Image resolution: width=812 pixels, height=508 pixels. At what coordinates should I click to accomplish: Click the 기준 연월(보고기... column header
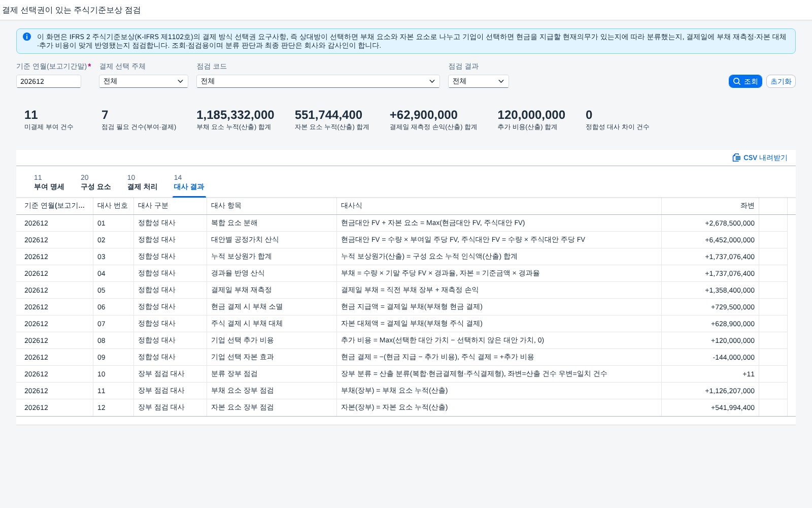pyautogui.click(x=54, y=206)
